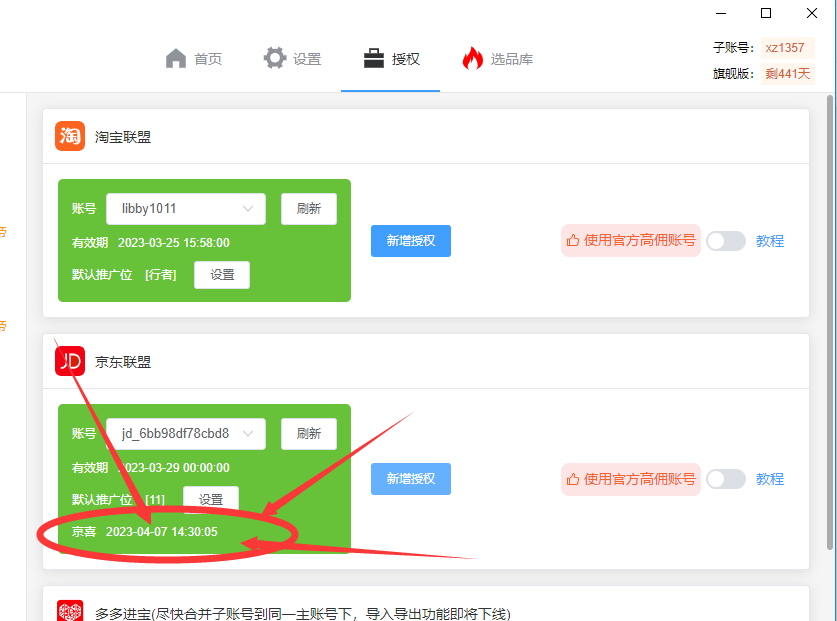Expand the jd_6bb98df78cbd8 account dropdown
Viewport: 837px width, 621px height.
pos(186,434)
